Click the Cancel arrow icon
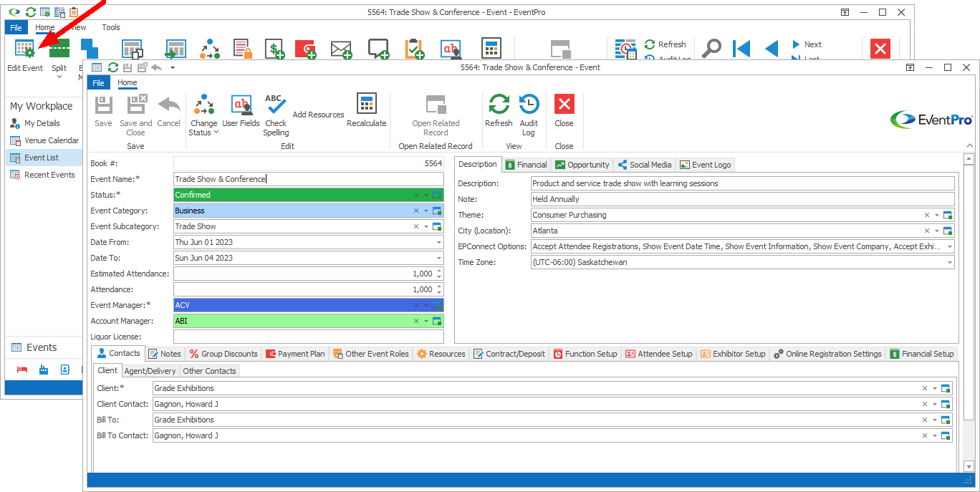 pos(169,105)
